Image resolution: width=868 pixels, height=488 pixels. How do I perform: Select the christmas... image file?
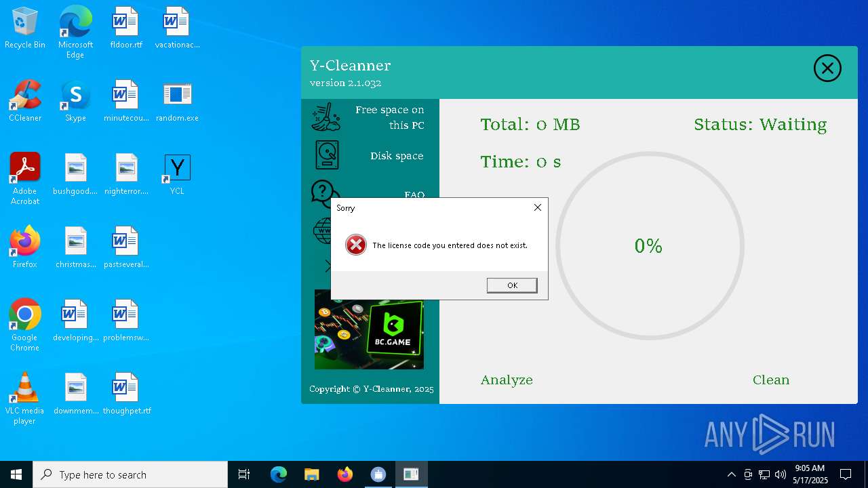(x=75, y=247)
